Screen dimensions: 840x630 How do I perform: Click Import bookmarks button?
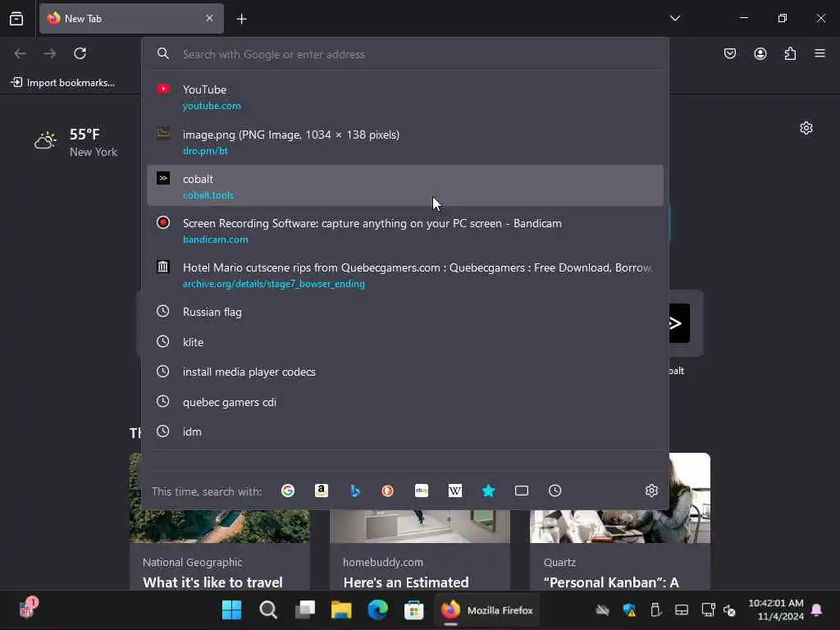click(x=63, y=83)
